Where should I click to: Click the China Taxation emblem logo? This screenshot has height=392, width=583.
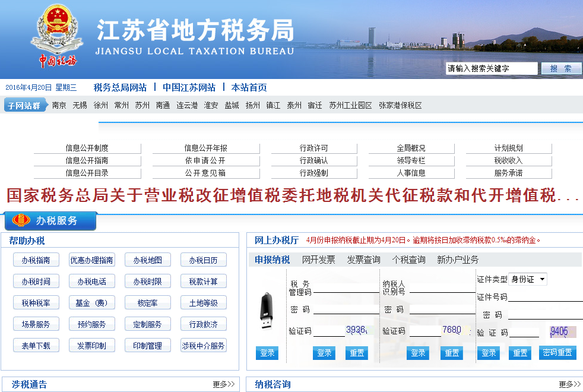tap(57, 36)
